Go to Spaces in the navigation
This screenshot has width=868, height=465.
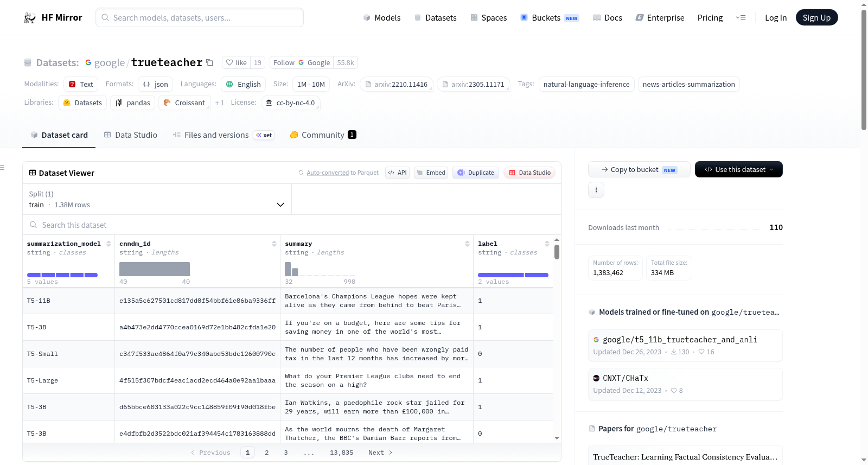click(x=489, y=17)
